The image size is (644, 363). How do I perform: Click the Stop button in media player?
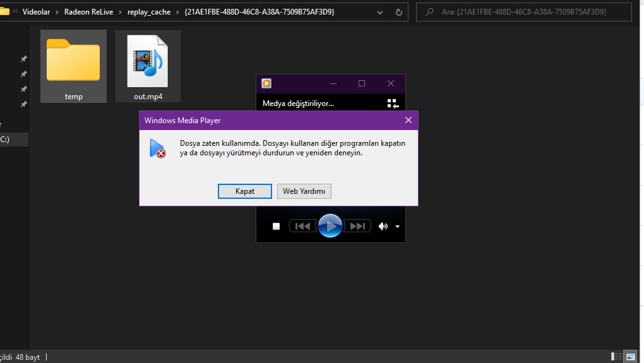tap(277, 226)
